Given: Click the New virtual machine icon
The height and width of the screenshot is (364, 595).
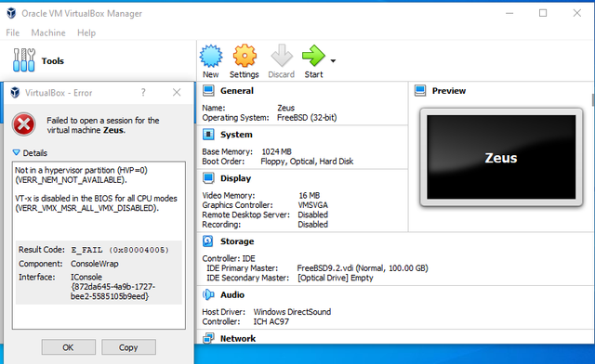Looking at the screenshot, I should [x=211, y=56].
